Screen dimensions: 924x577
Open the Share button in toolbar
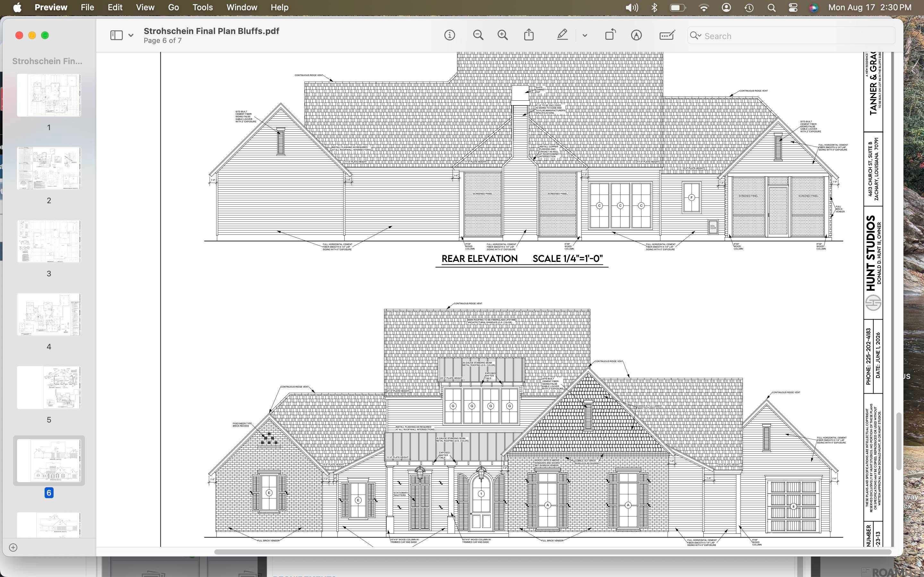click(x=529, y=35)
